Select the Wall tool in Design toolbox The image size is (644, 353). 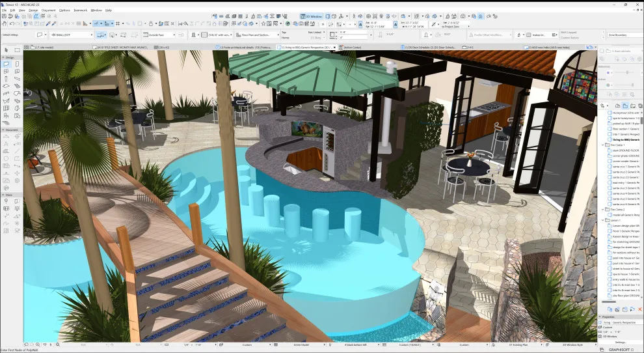[6, 64]
